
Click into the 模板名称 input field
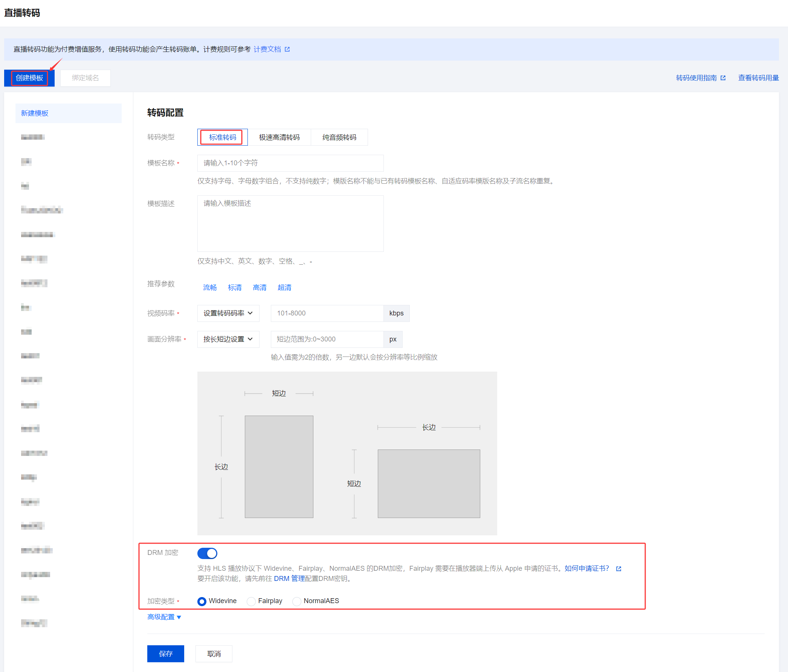click(290, 163)
